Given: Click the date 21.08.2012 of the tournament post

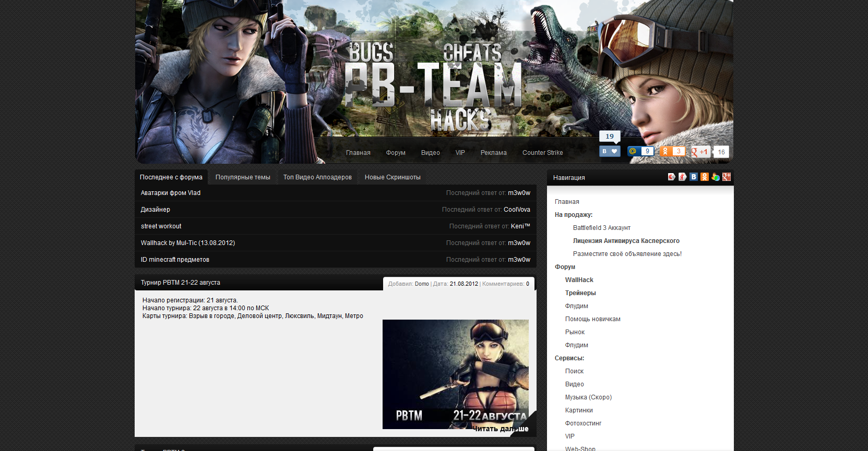Looking at the screenshot, I should click(x=464, y=284).
